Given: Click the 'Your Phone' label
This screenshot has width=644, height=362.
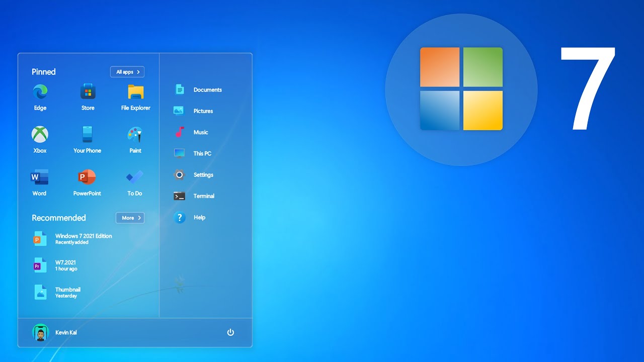Looking at the screenshot, I should tap(88, 151).
